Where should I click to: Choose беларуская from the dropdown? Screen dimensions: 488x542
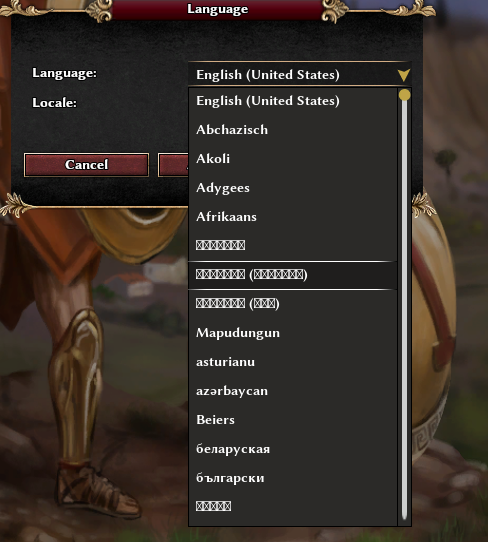pyautogui.click(x=292, y=449)
